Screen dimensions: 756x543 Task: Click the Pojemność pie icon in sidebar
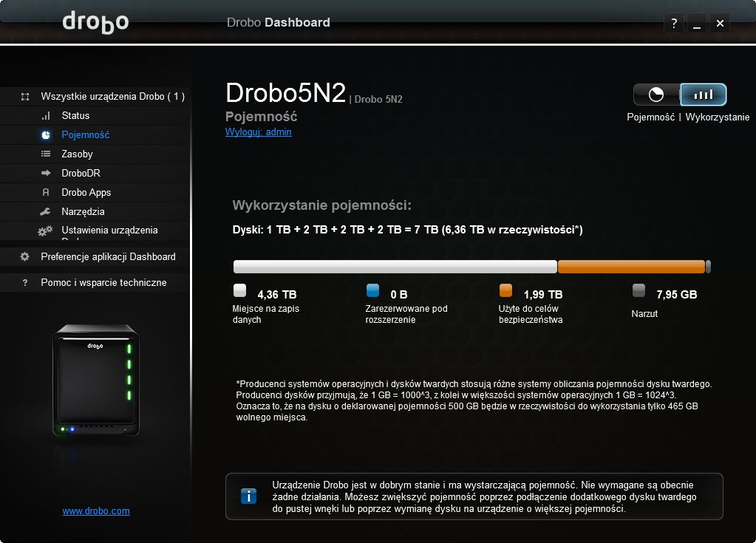click(46, 135)
